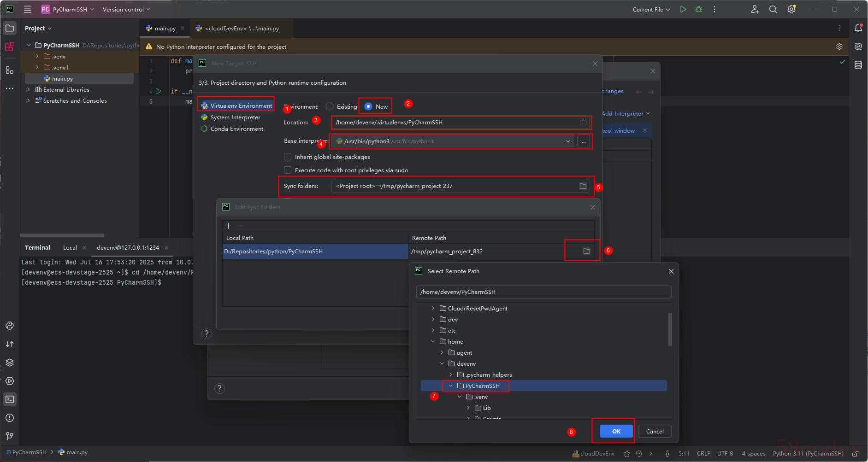The height and width of the screenshot is (462, 868).
Task: Select .pycharm_helpers folder in remote tree
Action: (x=489, y=374)
